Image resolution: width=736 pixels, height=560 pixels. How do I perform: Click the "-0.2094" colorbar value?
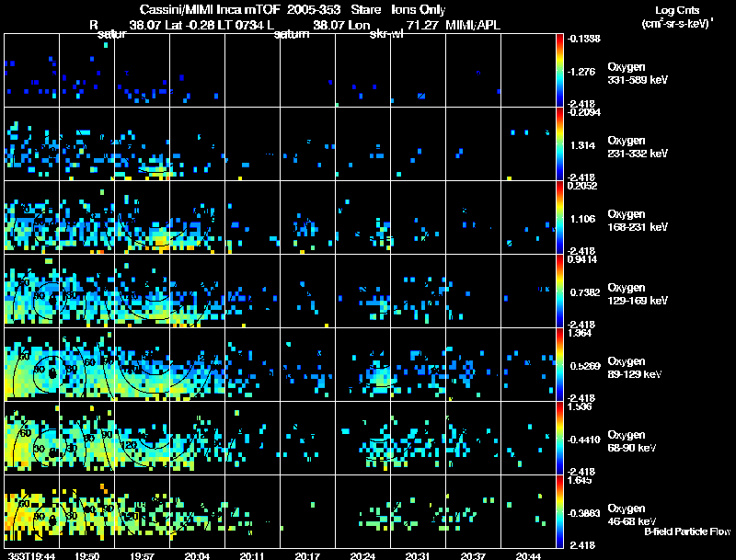pyautogui.click(x=583, y=112)
